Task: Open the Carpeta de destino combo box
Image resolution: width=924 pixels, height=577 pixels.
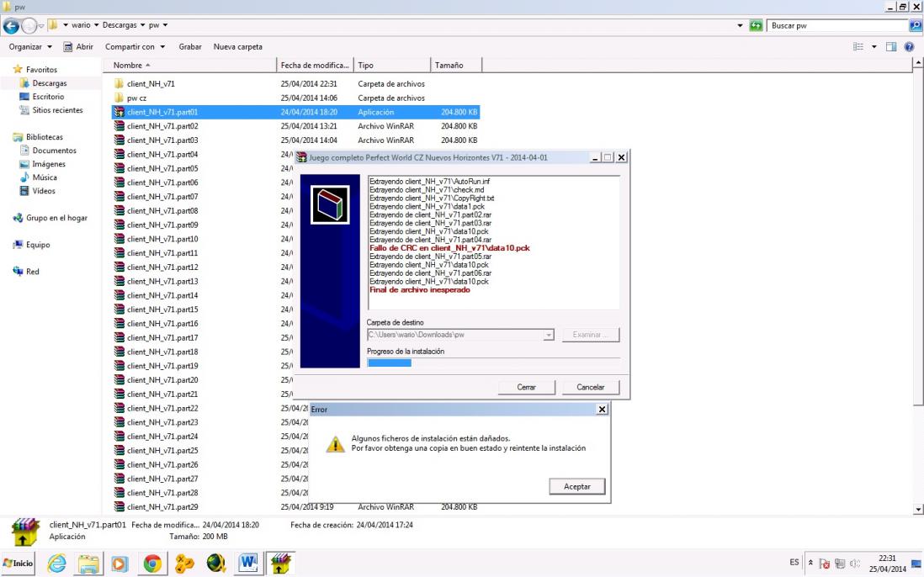Action: tap(459, 335)
